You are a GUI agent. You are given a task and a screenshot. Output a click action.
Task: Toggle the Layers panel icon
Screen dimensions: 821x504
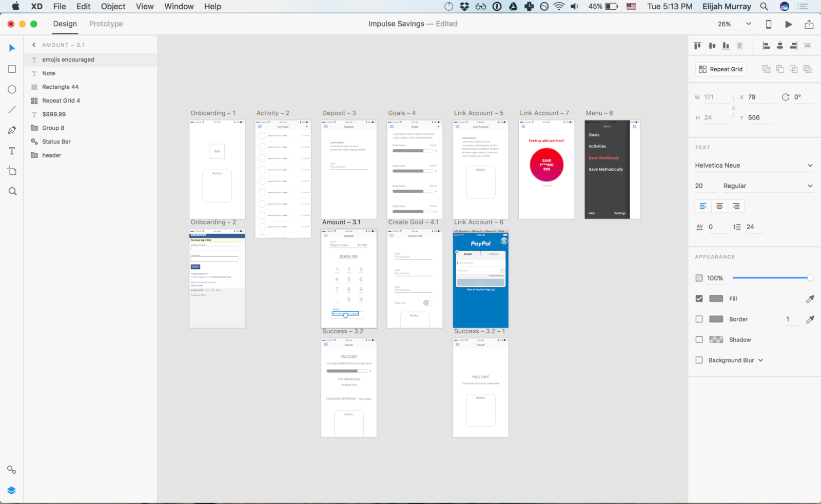11,491
